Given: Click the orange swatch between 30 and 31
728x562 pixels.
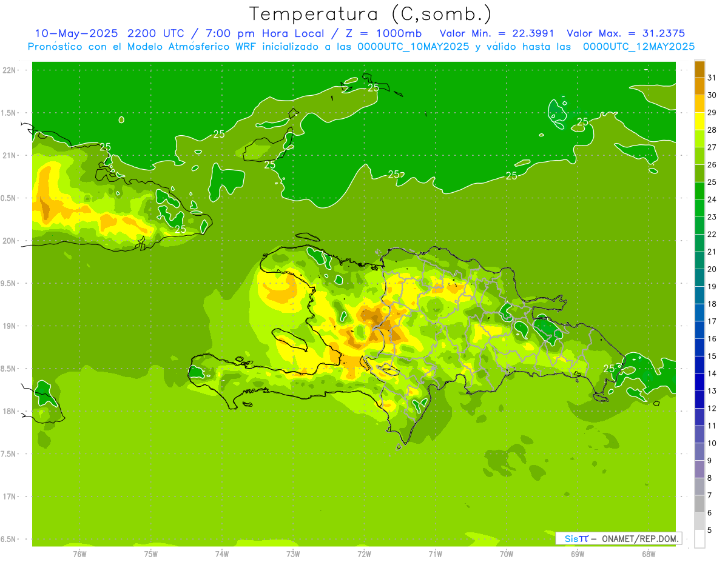Looking at the screenshot, I should coord(699,87).
